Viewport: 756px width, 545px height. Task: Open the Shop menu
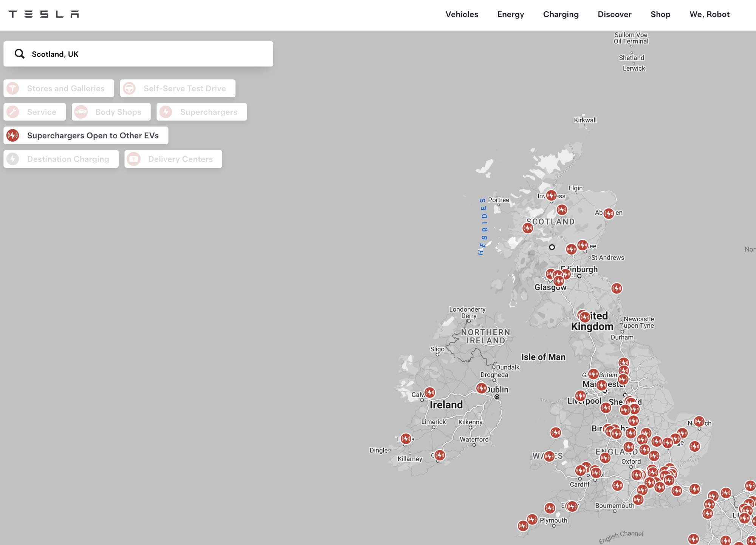click(660, 14)
